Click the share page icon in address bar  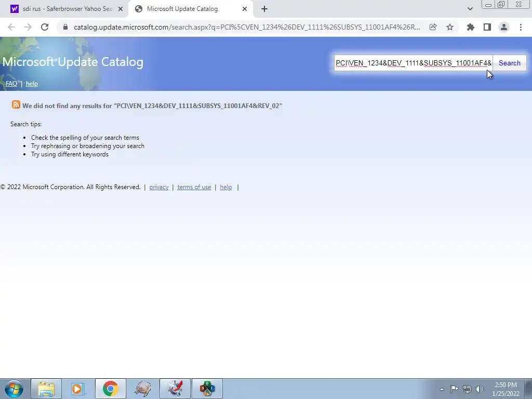tap(433, 27)
